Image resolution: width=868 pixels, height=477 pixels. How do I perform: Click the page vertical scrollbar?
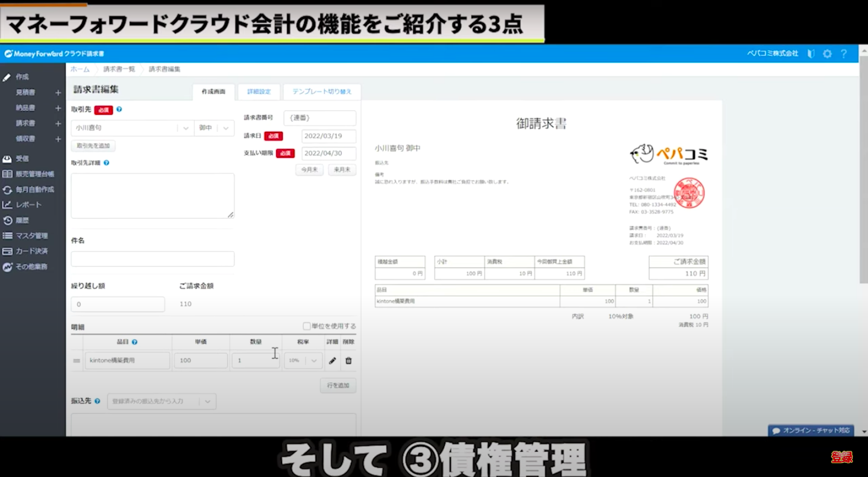tap(863, 181)
